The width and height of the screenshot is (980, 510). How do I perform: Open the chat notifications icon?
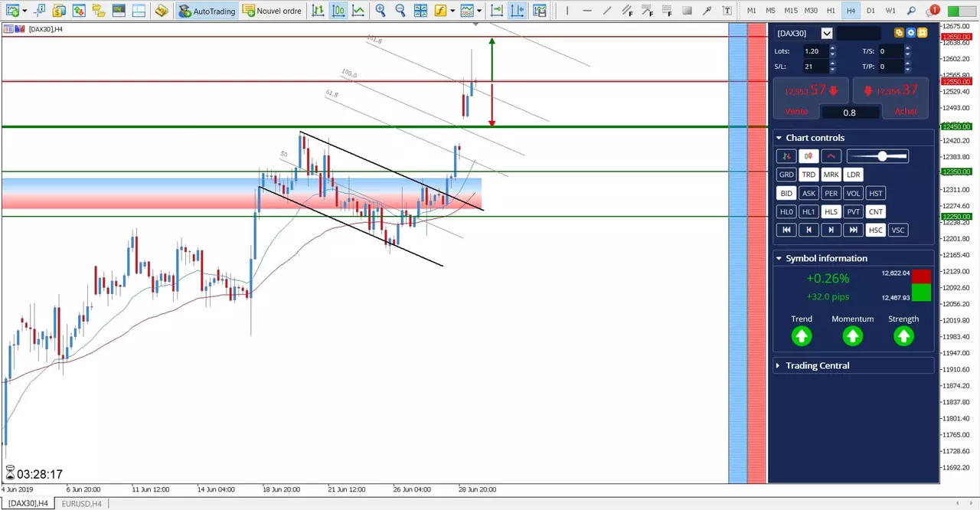click(933, 11)
